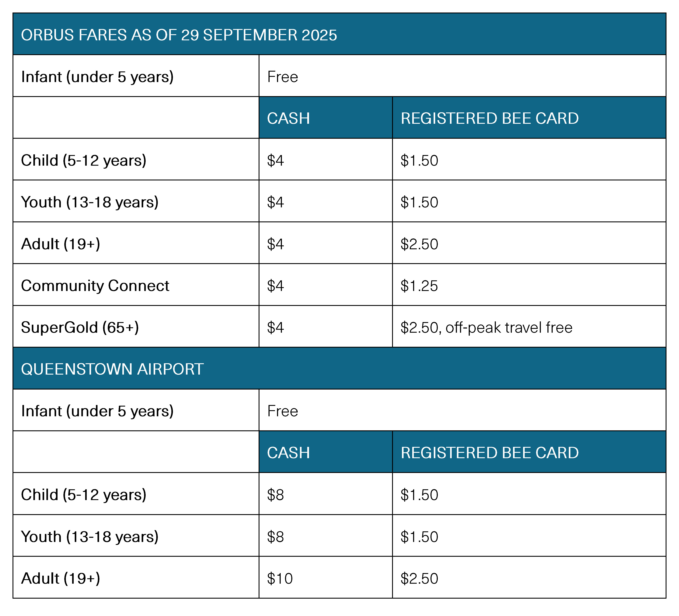The width and height of the screenshot is (679, 616).
Task: Click Youth (13-18 years) Orbus row label
Action: tap(90, 202)
